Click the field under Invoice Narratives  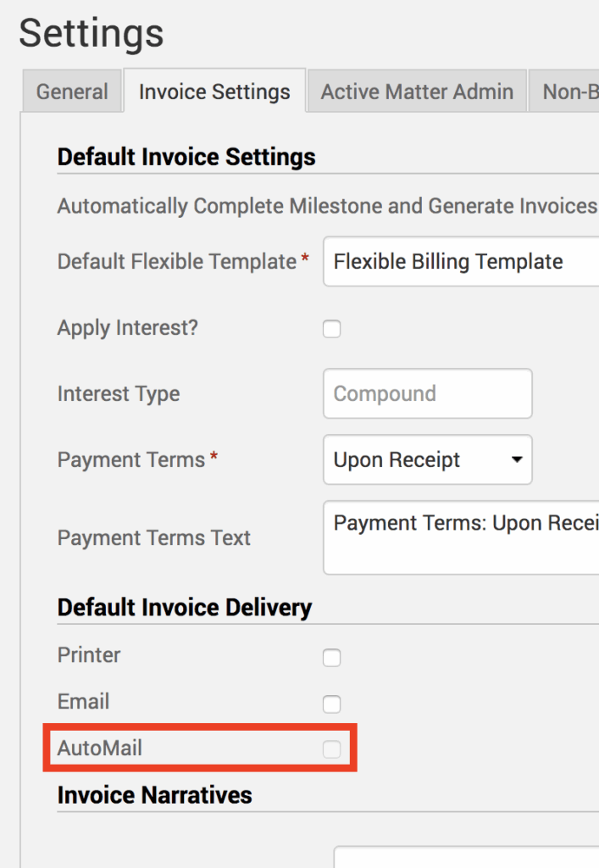pyautogui.click(x=466, y=856)
